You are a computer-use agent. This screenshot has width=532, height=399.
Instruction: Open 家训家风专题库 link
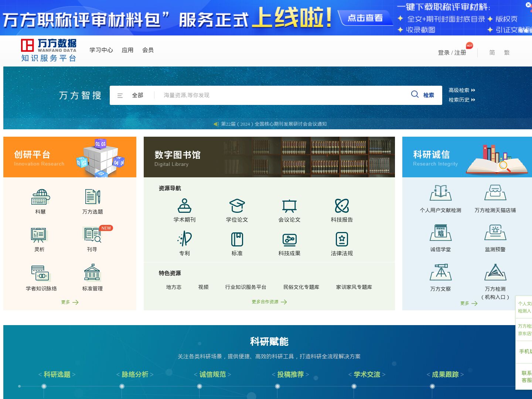pyautogui.click(x=354, y=287)
